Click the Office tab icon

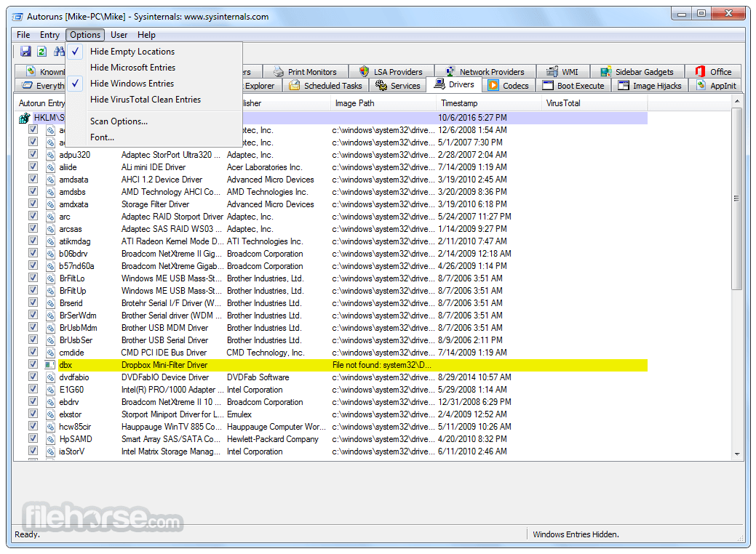click(700, 72)
